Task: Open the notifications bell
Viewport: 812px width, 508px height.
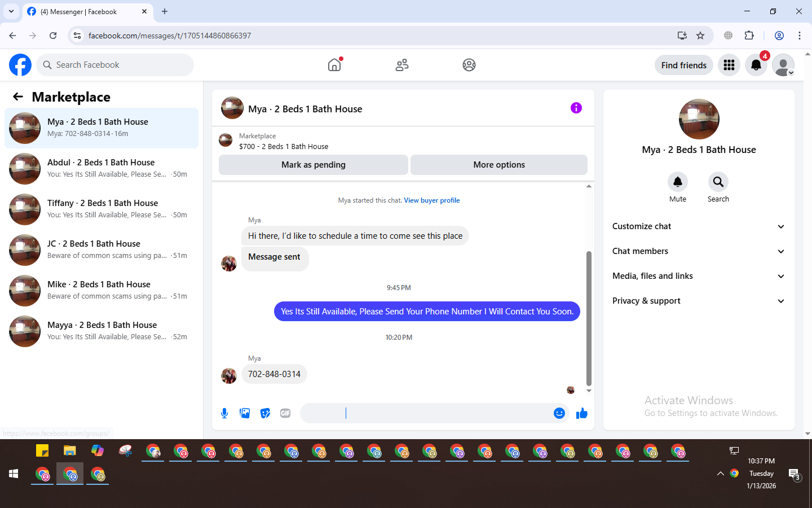Action: point(756,65)
